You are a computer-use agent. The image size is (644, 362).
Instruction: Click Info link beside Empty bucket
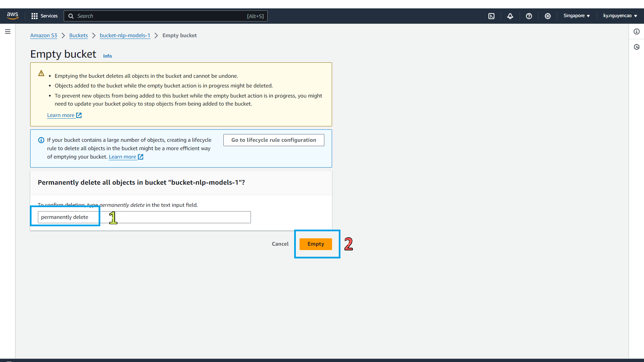pos(107,56)
